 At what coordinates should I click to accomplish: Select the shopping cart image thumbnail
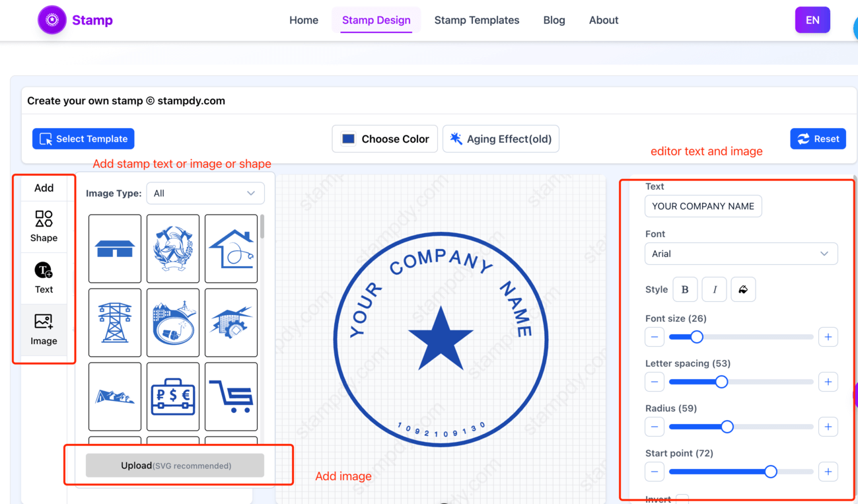[231, 396]
